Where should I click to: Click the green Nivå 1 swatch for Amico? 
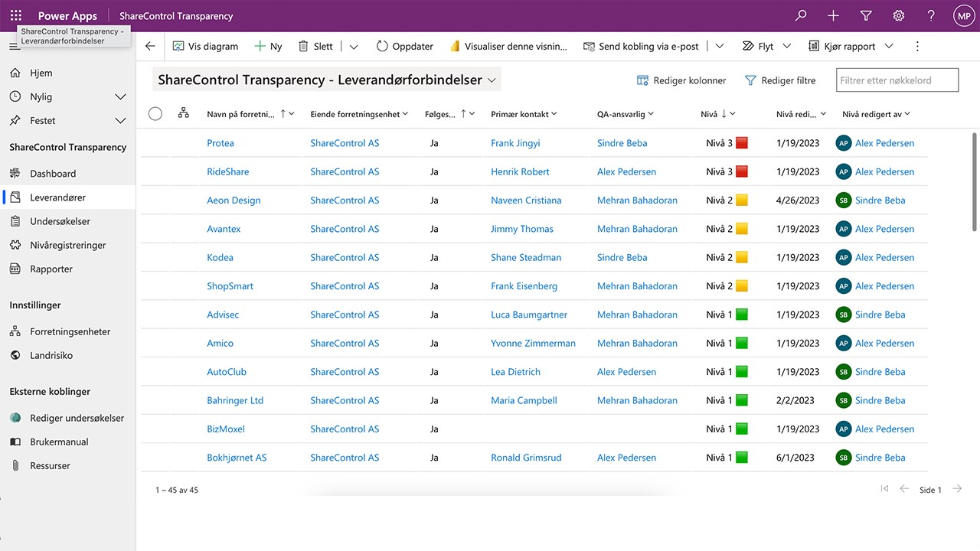click(x=742, y=343)
